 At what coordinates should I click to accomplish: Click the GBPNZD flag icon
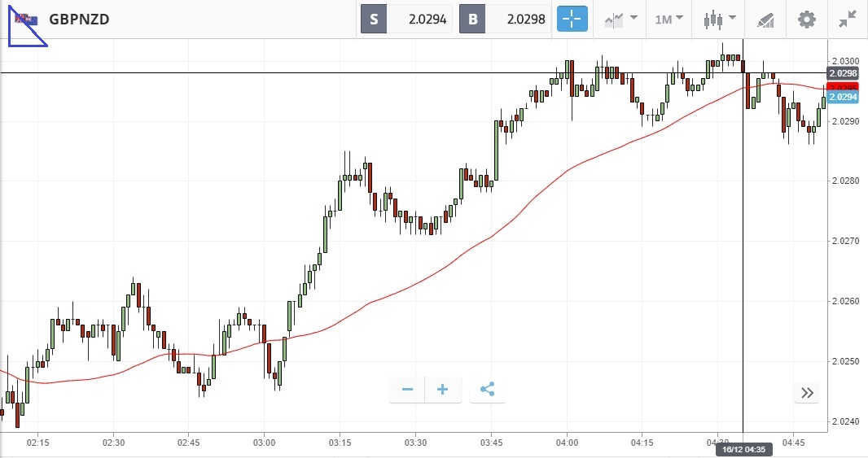(x=25, y=20)
